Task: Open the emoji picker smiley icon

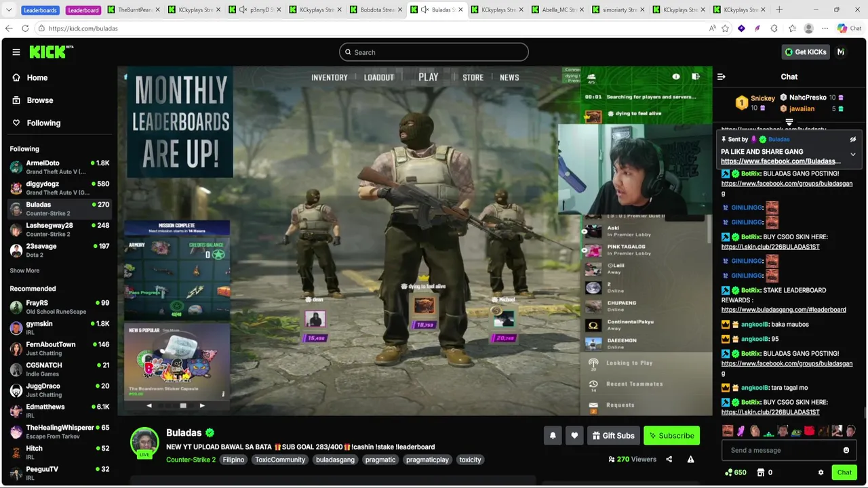Action: [846, 450]
